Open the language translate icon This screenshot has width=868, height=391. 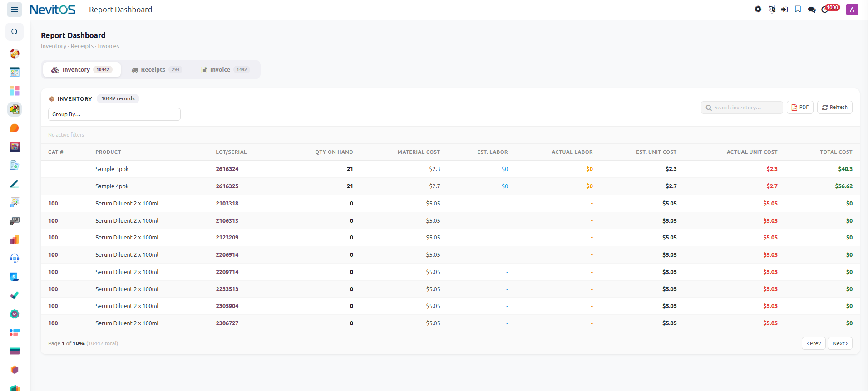(772, 10)
